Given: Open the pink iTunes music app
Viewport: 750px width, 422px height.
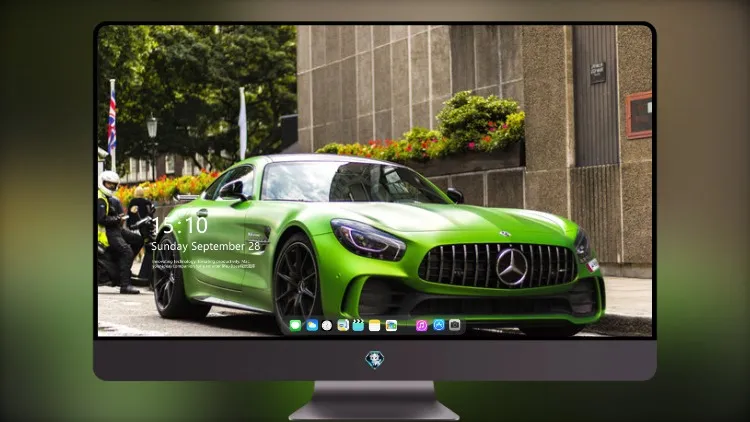Looking at the screenshot, I should [x=421, y=325].
